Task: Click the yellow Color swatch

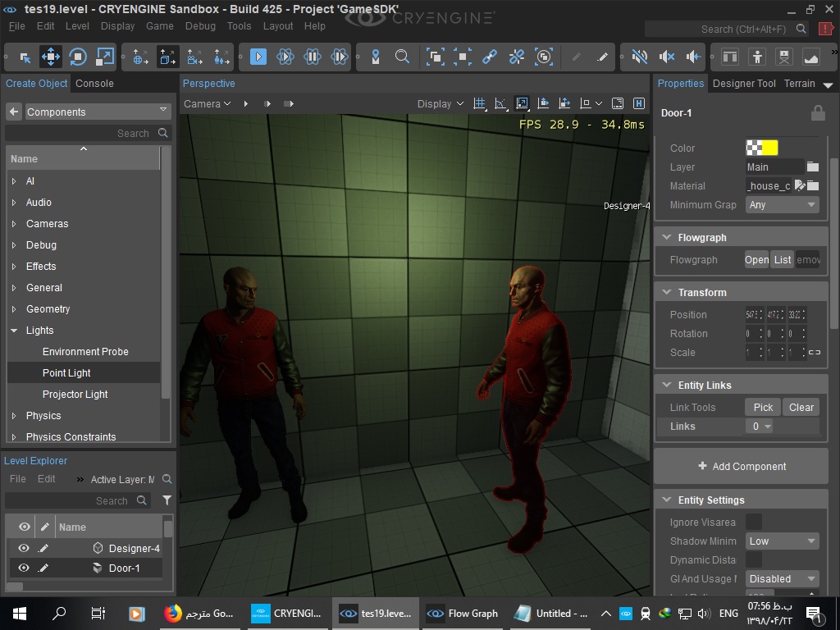Action: pyautogui.click(x=769, y=148)
